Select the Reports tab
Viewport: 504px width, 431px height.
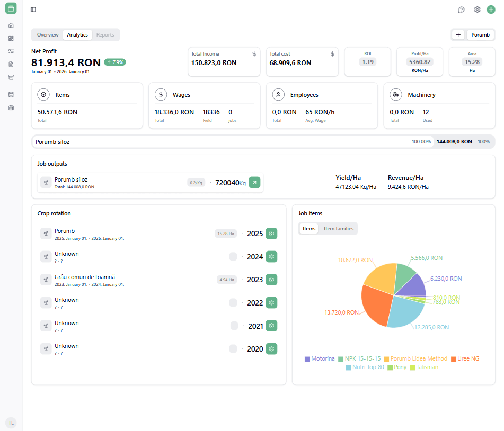pos(105,35)
